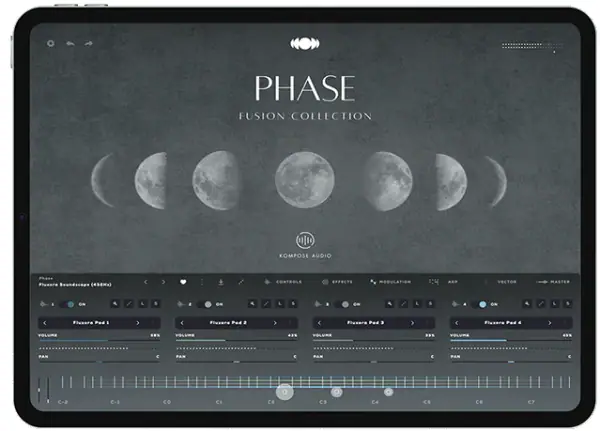
Task: Click layer 4 L button
Action: click(x=554, y=304)
